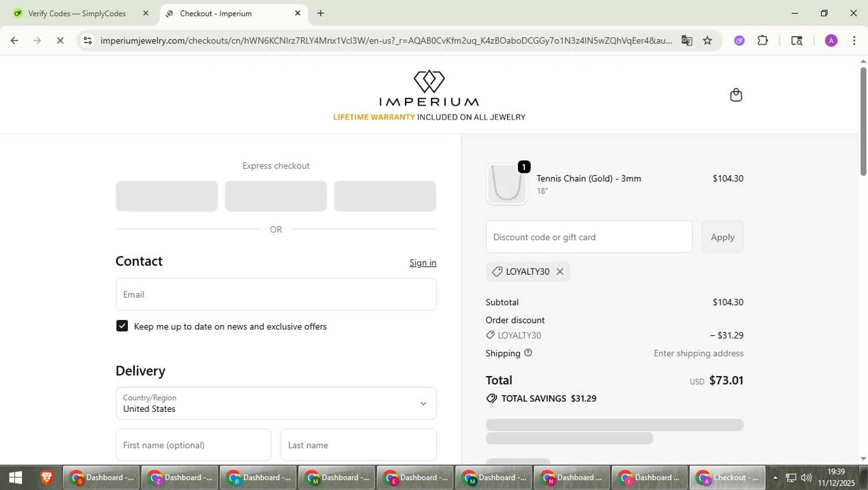
Task: Show hidden system tray icons
Action: coord(775,477)
